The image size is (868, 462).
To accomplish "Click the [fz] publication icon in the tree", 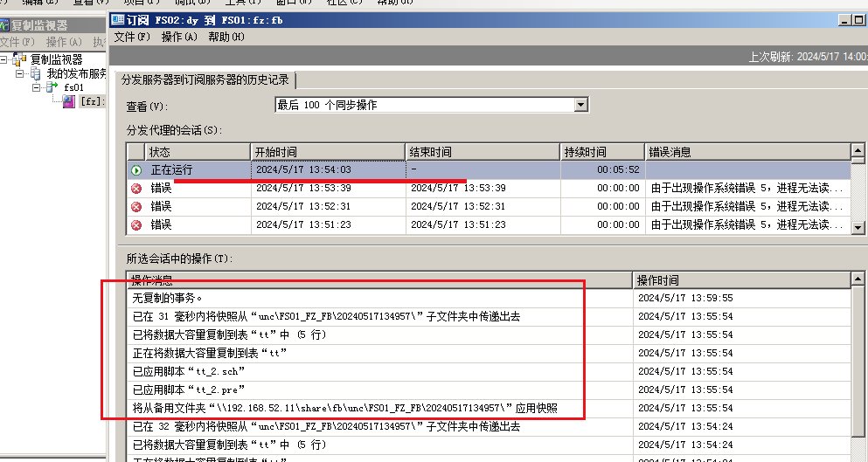I will (69, 101).
